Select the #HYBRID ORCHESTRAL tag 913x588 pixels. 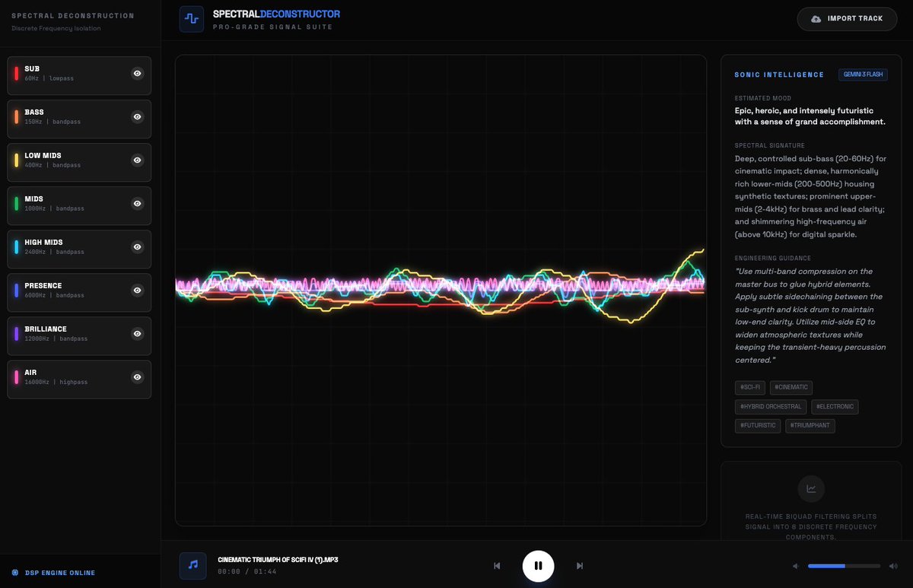(x=771, y=406)
